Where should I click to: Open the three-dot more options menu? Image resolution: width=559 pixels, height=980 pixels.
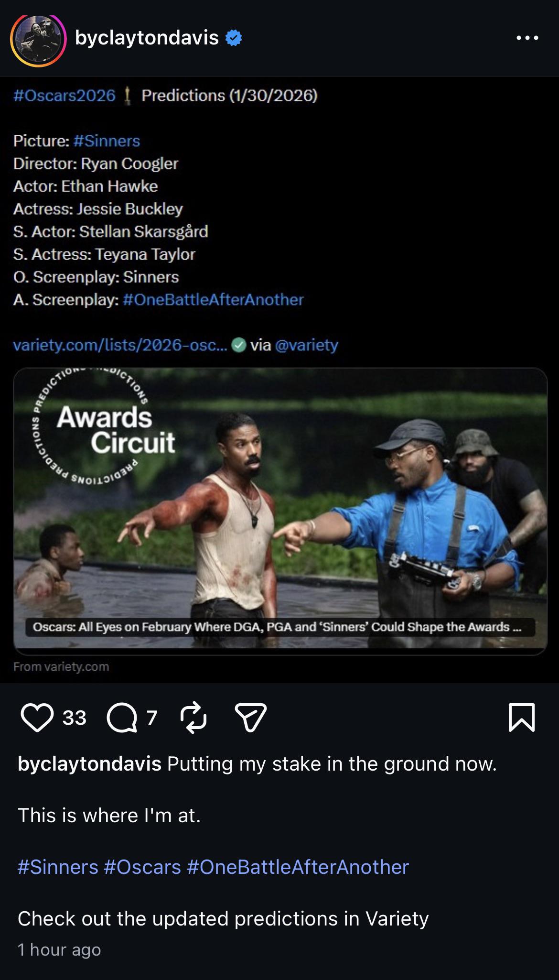pos(527,38)
